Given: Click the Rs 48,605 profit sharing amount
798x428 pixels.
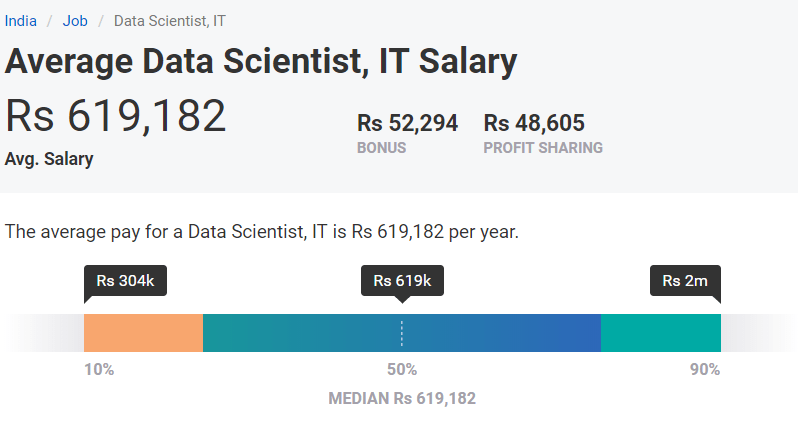Looking at the screenshot, I should tap(534, 123).
